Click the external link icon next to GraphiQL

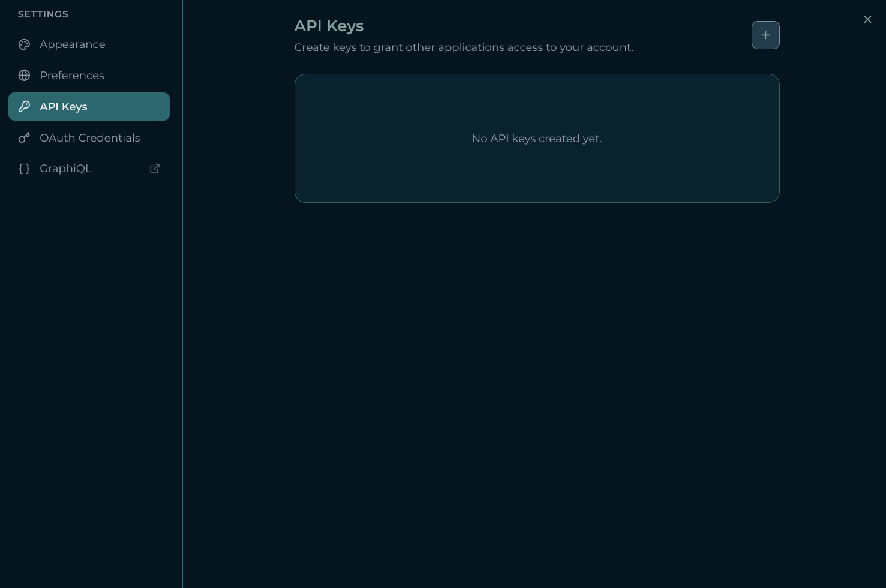(x=155, y=169)
